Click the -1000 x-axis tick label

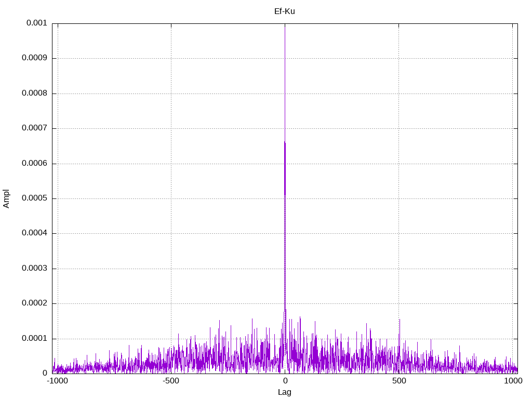tap(57, 381)
